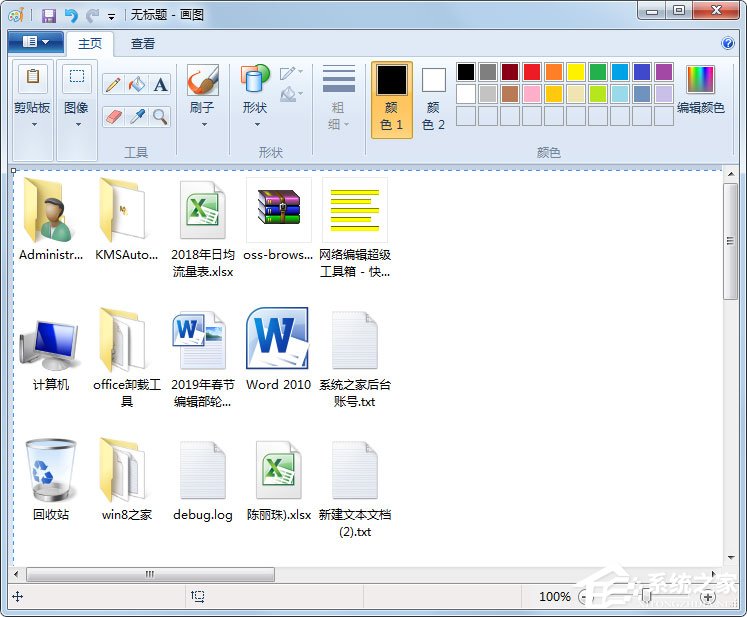Activate the 颜色 1 foreground color button
Viewport: 747px width, 617px height.
[391, 99]
